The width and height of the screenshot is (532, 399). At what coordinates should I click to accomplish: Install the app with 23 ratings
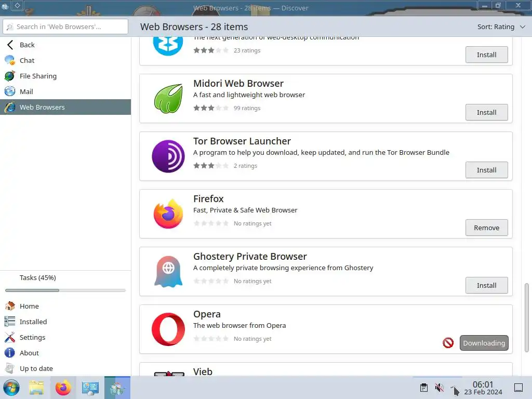coord(486,55)
